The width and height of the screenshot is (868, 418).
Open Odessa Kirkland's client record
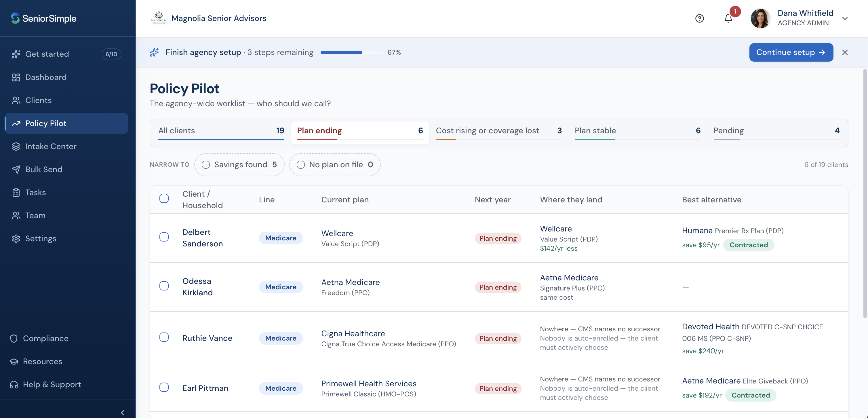coord(197,287)
